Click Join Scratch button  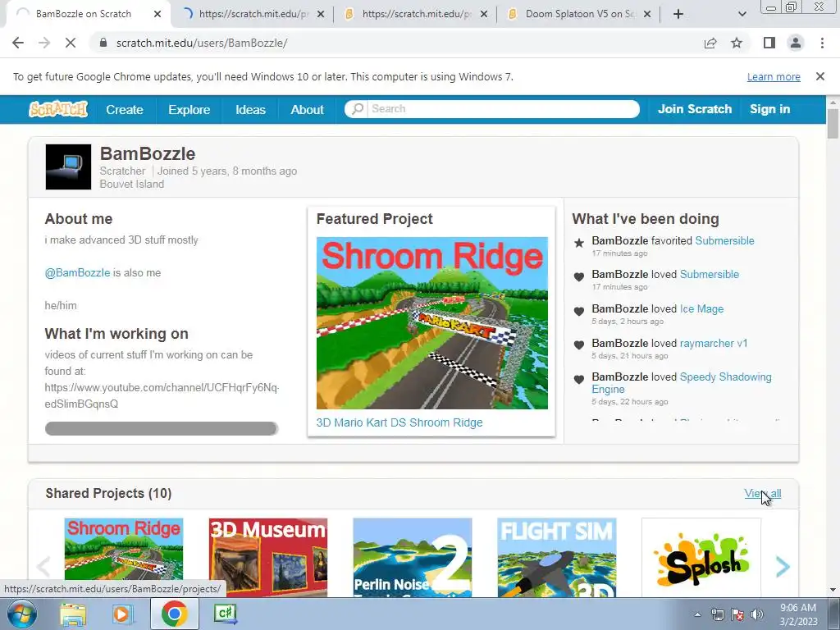pyautogui.click(x=694, y=109)
